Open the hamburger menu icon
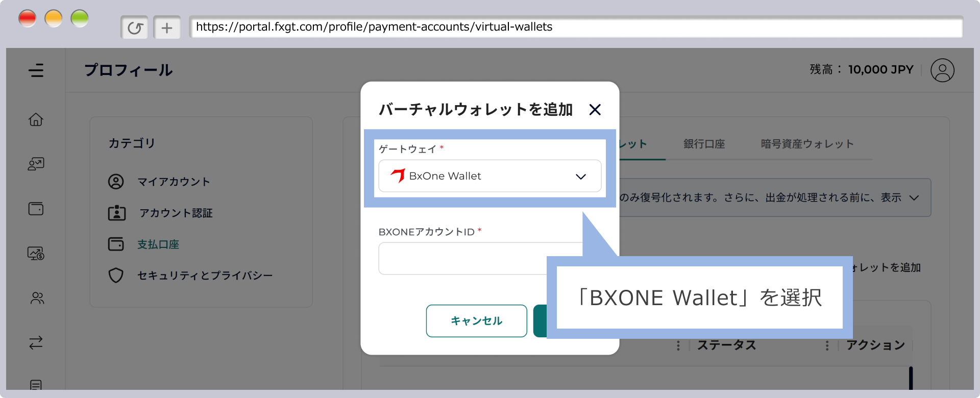Screen dimensions: 980x398 pos(36,70)
